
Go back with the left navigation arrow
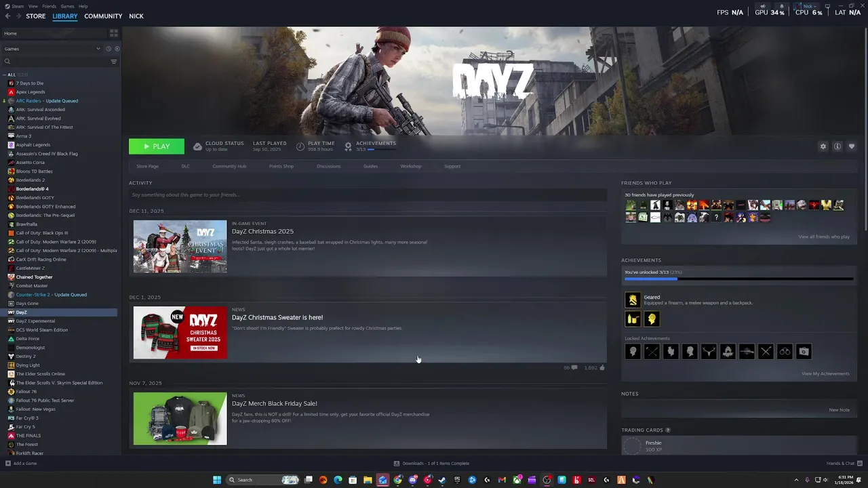click(7, 16)
